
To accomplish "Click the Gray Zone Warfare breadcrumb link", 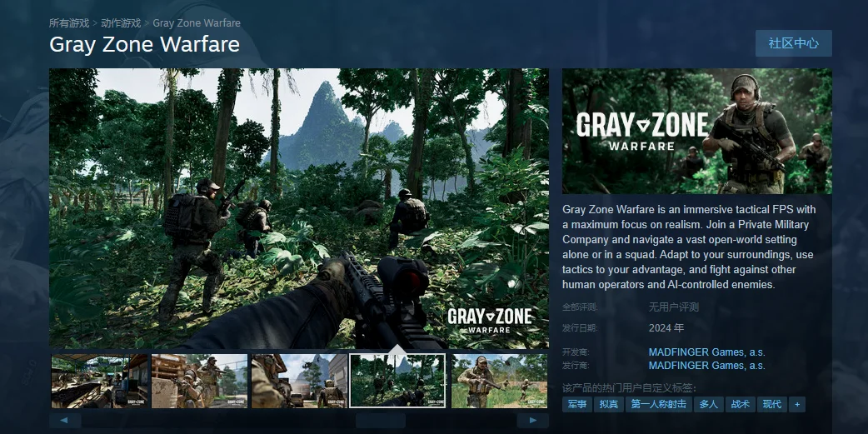I will point(197,23).
